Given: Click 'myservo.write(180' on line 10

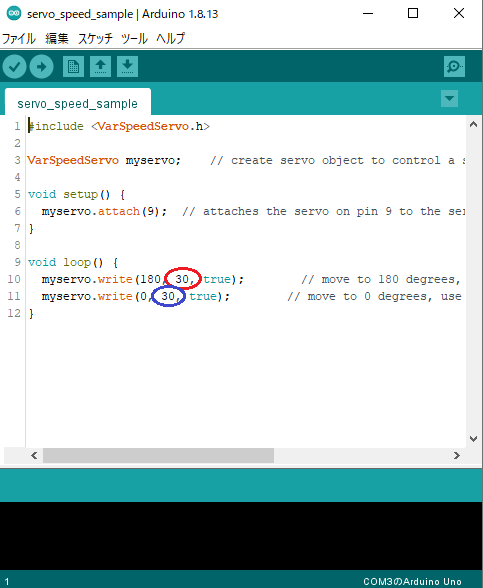Looking at the screenshot, I should point(101,279).
